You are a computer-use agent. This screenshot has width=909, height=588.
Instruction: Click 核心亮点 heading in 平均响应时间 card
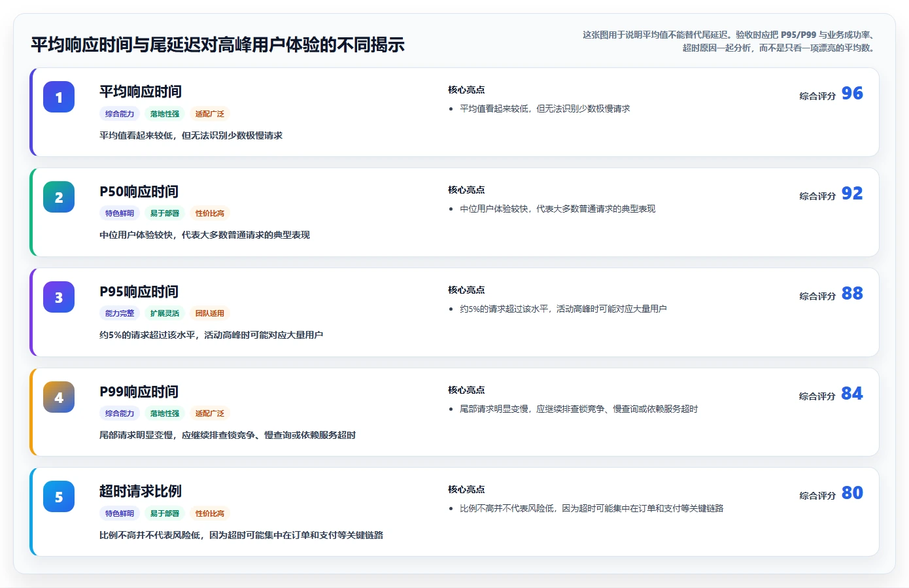pyautogui.click(x=466, y=90)
